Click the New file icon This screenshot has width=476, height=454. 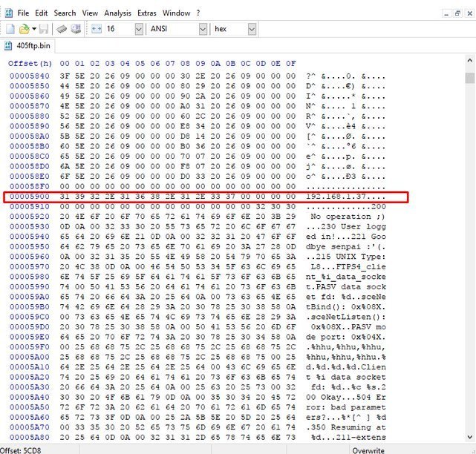click(10, 29)
